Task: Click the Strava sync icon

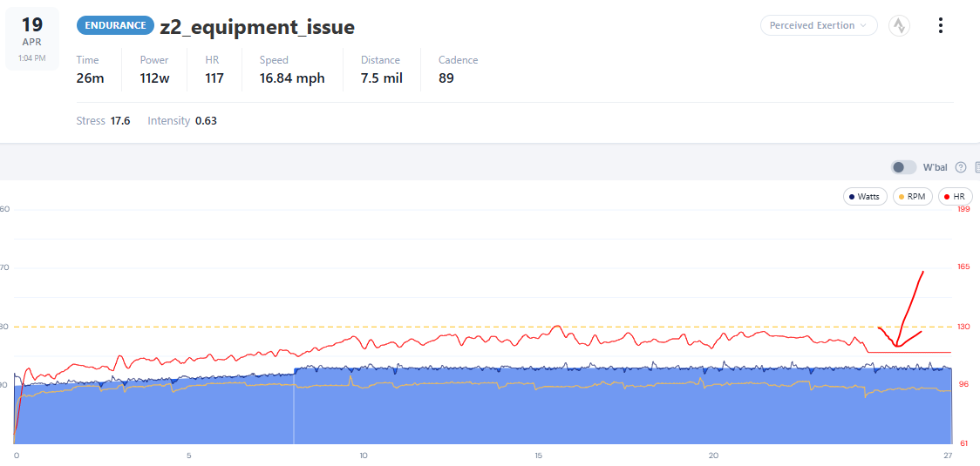Action: [899, 26]
